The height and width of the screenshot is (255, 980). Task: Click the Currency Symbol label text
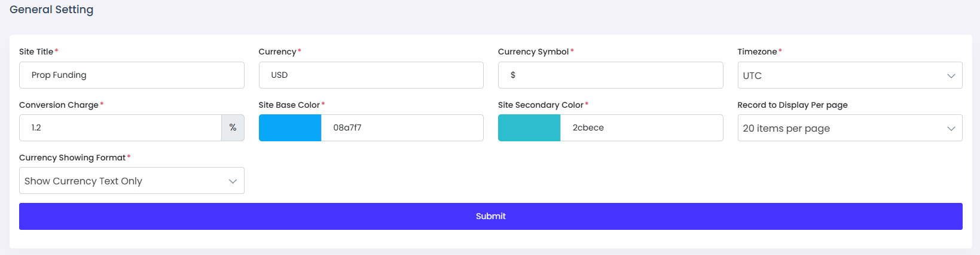[x=533, y=51]
